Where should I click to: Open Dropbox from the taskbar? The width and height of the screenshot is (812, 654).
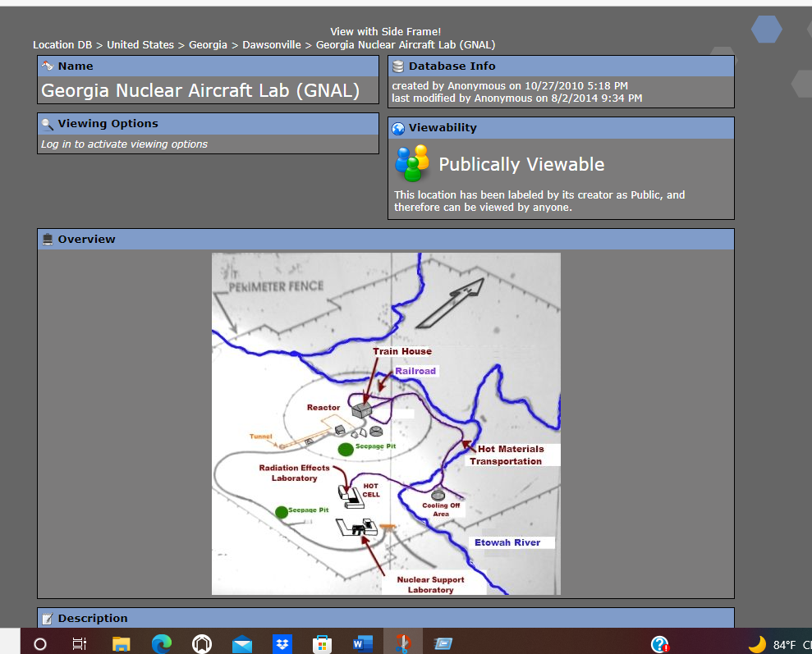click(x=282, y=644)
